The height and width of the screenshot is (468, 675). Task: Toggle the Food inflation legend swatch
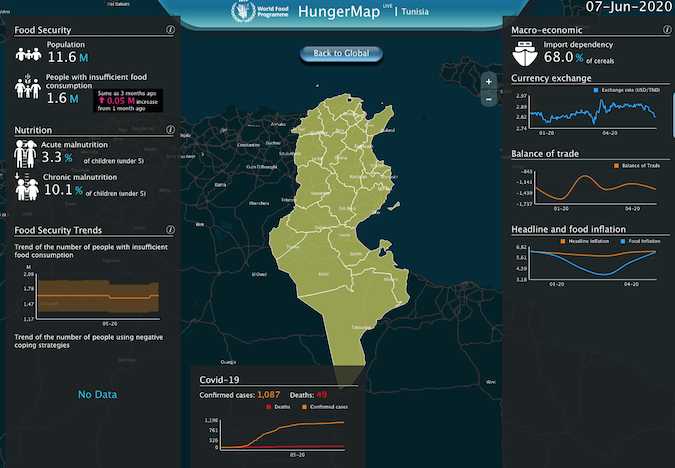pyautogui.click(x=622, y=241)
